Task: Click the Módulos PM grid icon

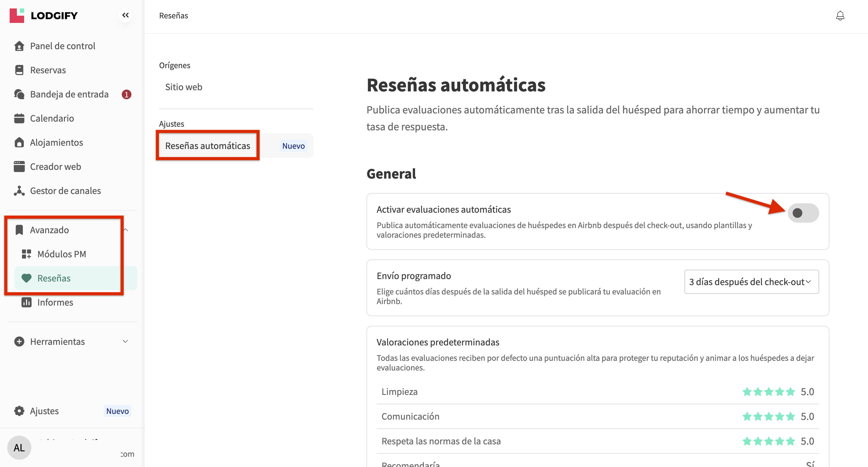Action: coord(26,254)
